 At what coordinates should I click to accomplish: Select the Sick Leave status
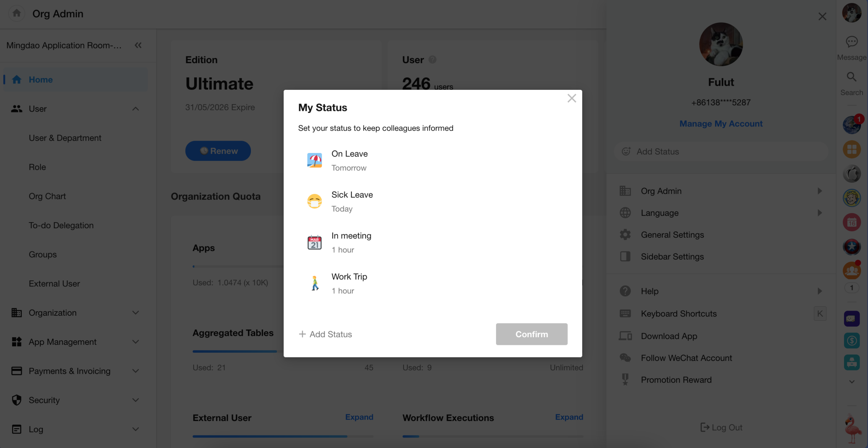pos(352,195)
